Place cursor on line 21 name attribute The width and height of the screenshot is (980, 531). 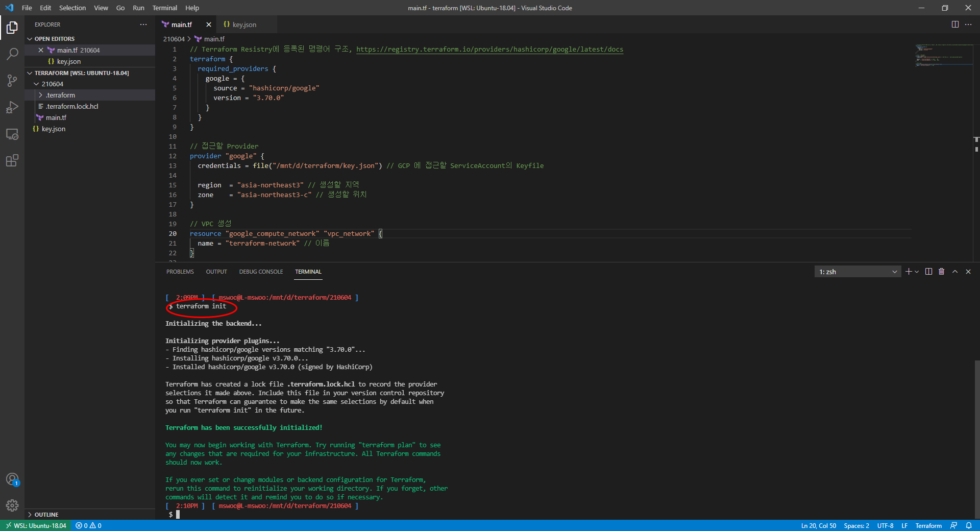pyautogui.click(x=206, y=244)
